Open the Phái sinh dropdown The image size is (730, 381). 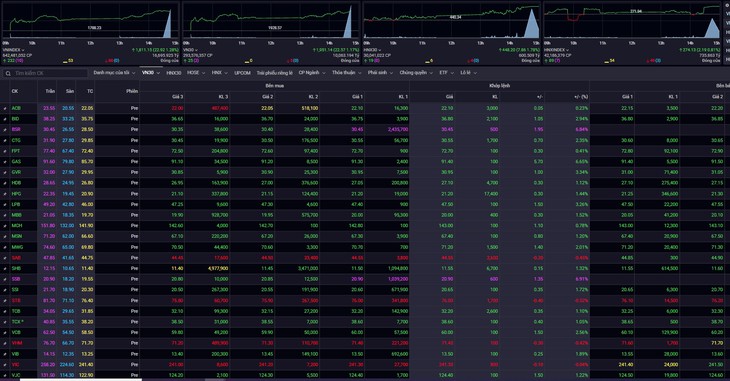(x=380, y=73)
